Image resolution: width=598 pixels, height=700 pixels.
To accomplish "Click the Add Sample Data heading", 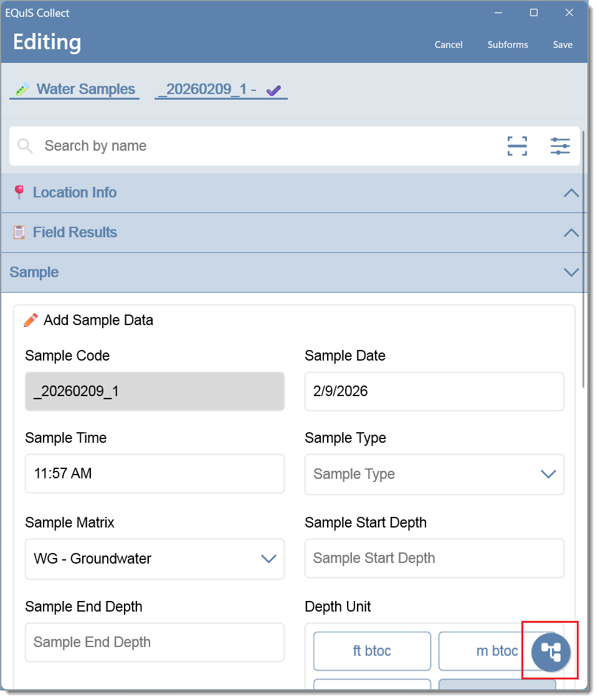I will click(98, 320).
